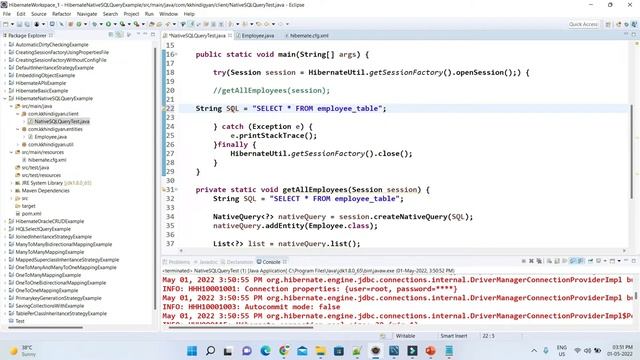This screenshot has width=640, height=360.
Task: Switch to the hibernate.cfg.xml editor tab
Action: tap(307, 36)
